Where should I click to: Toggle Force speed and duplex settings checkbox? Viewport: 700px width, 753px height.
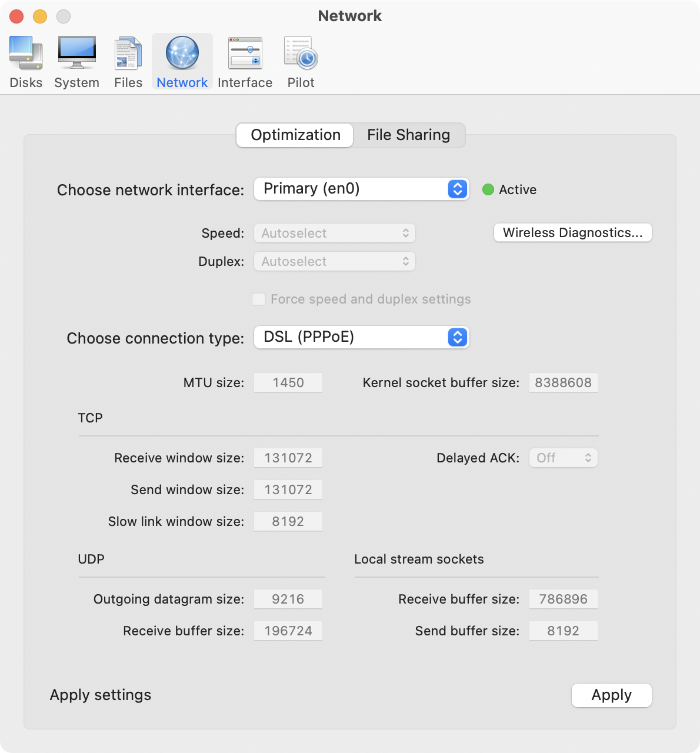(x=259, y=299)
